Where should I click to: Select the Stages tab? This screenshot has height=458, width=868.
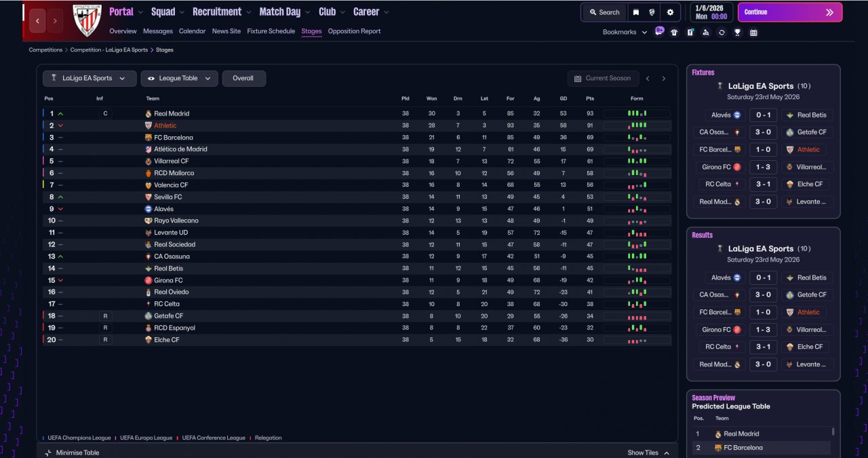coord(312,31)
